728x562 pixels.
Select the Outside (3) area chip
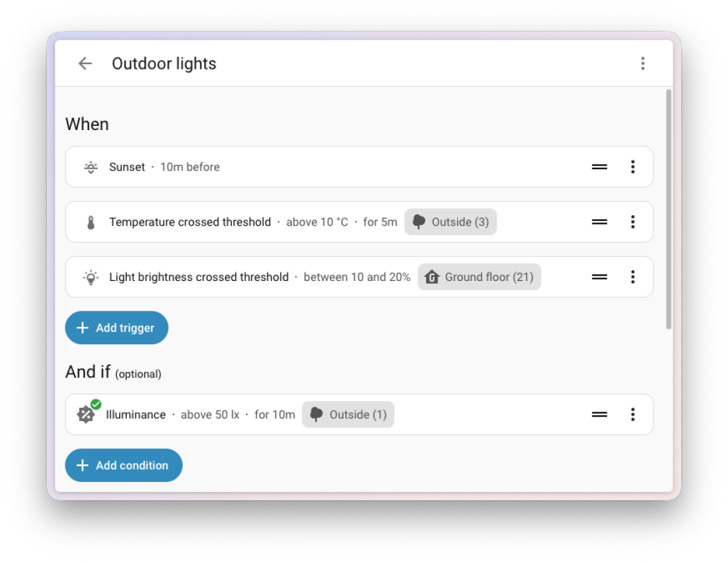[x=450, y=222]
